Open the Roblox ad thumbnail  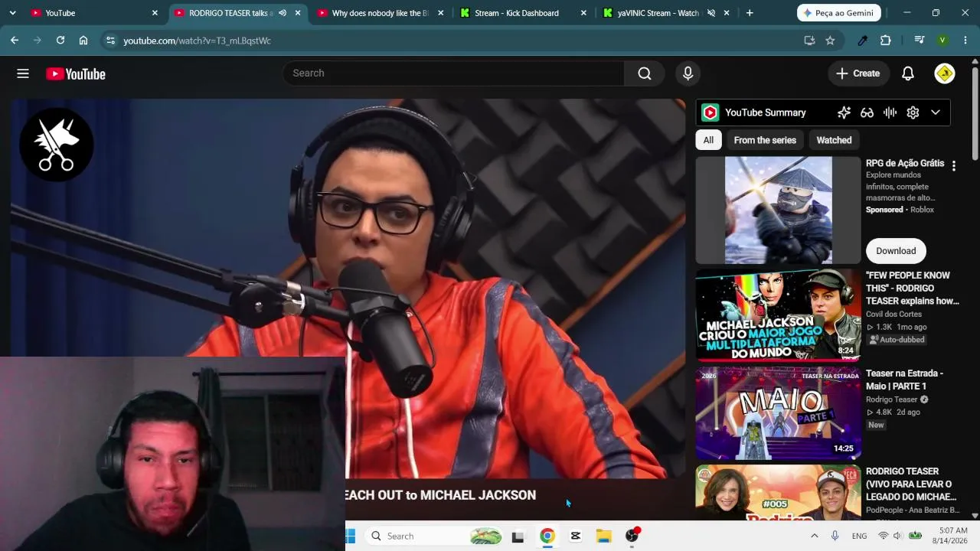[778, 210]
